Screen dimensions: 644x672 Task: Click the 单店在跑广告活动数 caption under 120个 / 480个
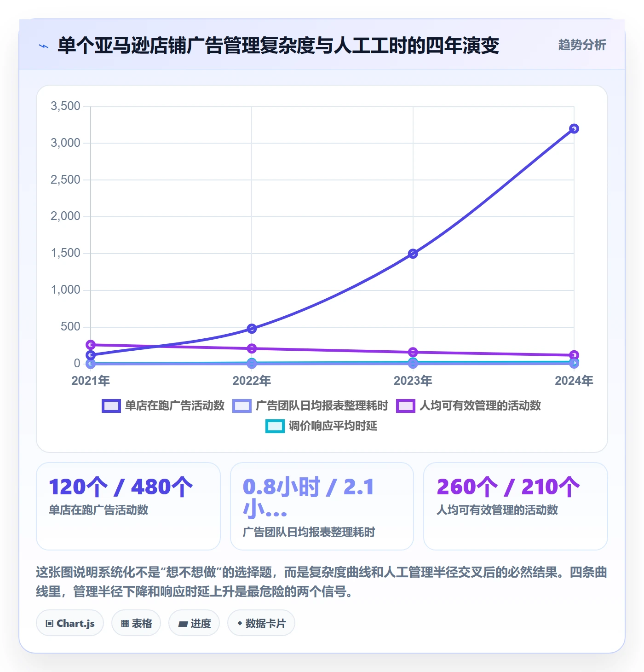(x=98, y=510)
